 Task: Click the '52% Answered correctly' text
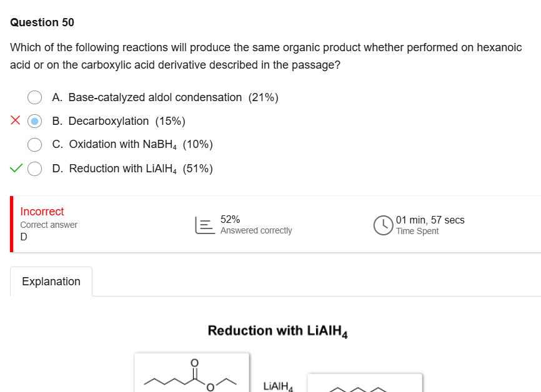[x=256, y=225]
